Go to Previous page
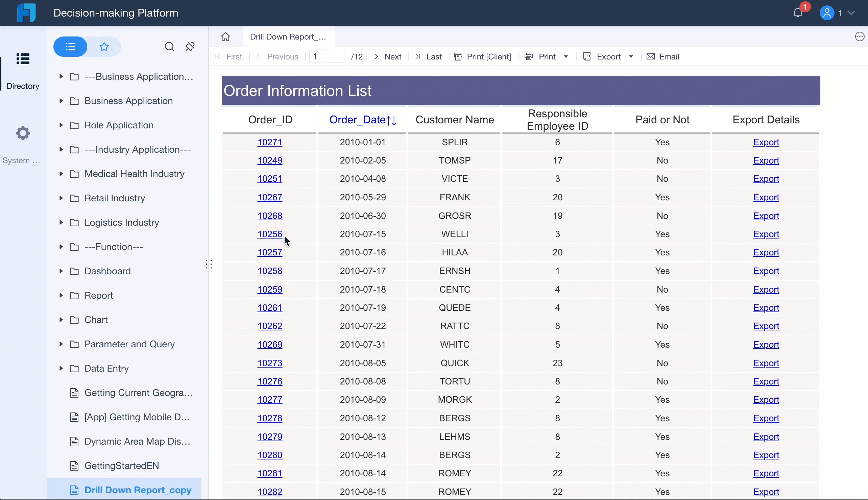The image size is (868, 500). [277, 57]
